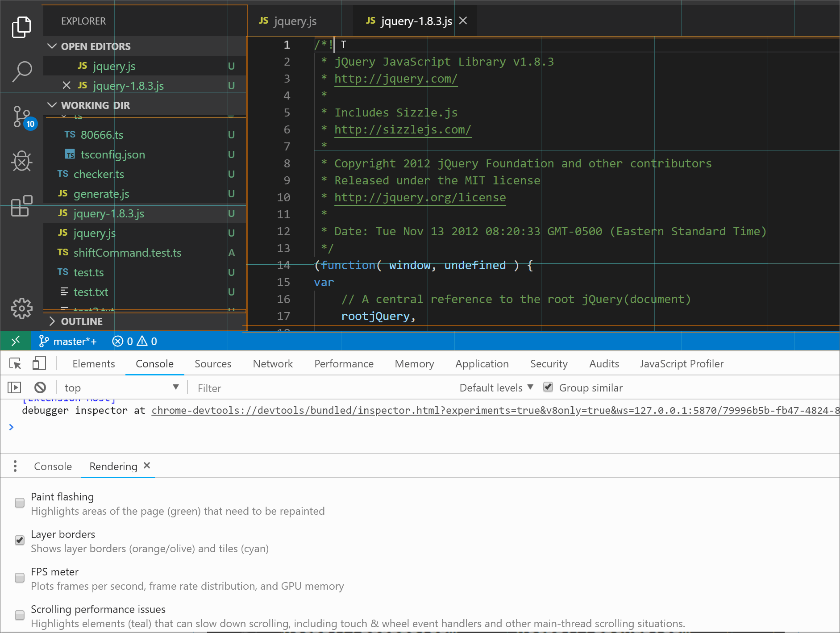Switch to the Performance tab
This screenshot has width=840, height=633.
click(344, 364)
